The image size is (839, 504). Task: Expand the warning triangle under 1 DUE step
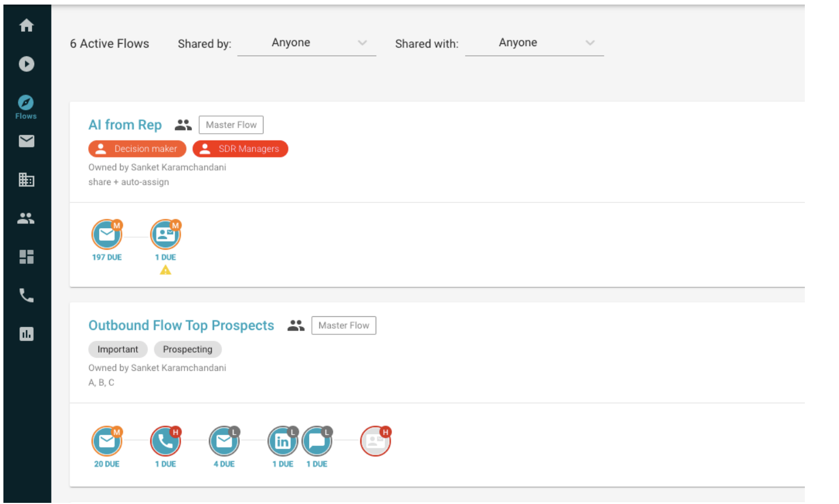pos(165,269)
